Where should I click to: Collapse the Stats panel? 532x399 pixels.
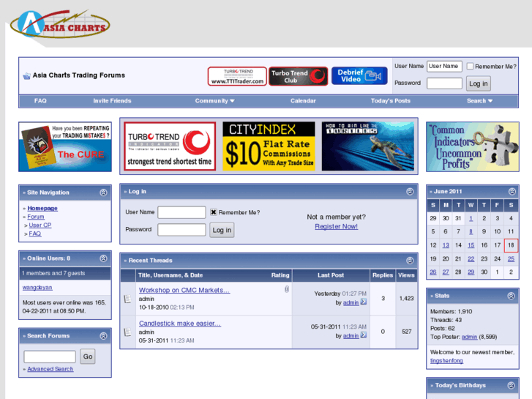tap(511, 296)
